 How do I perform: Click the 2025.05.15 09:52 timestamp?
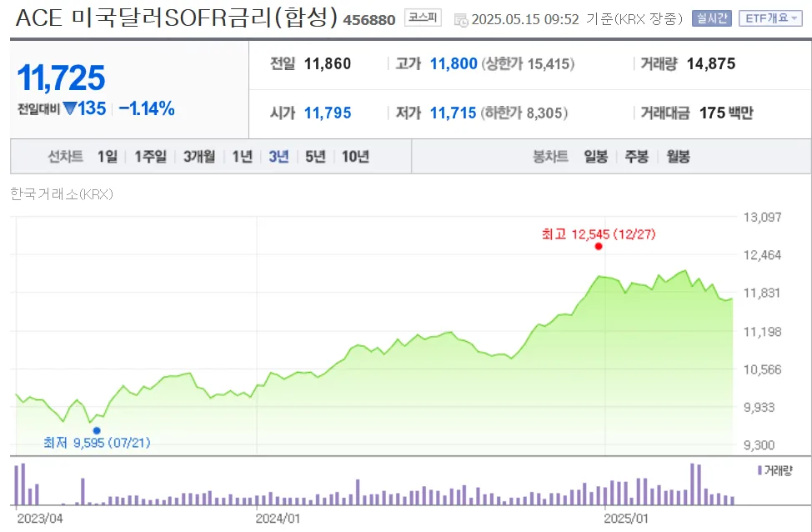click(x=525, y=20)
